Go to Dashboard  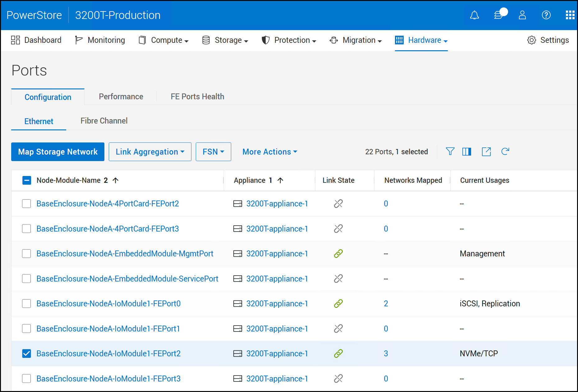pos(36,40)
